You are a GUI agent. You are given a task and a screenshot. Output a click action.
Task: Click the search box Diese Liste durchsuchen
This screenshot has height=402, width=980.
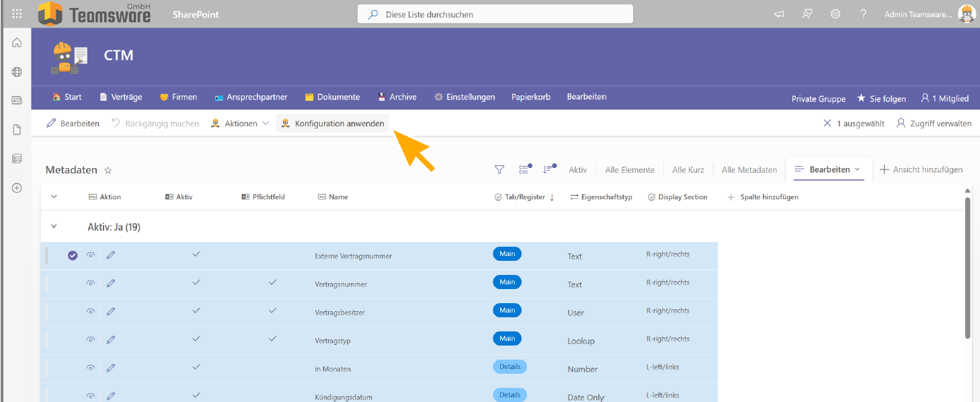pyautogui.click(x=495, y=14)
